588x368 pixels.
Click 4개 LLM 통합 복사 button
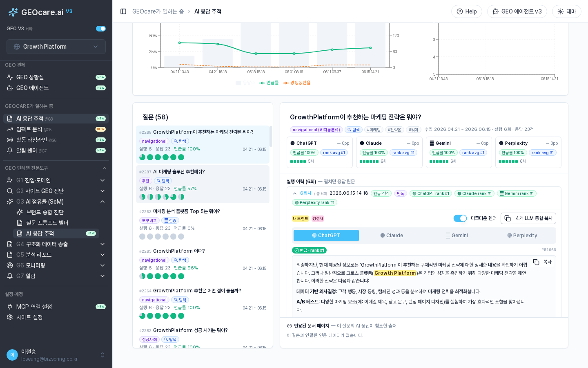pos(528,218)
